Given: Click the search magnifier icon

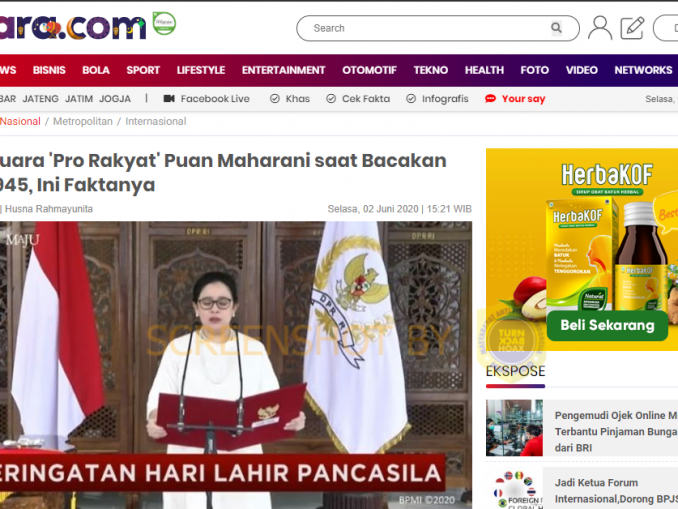Looking at the screenshot, I should pos(556,28).
